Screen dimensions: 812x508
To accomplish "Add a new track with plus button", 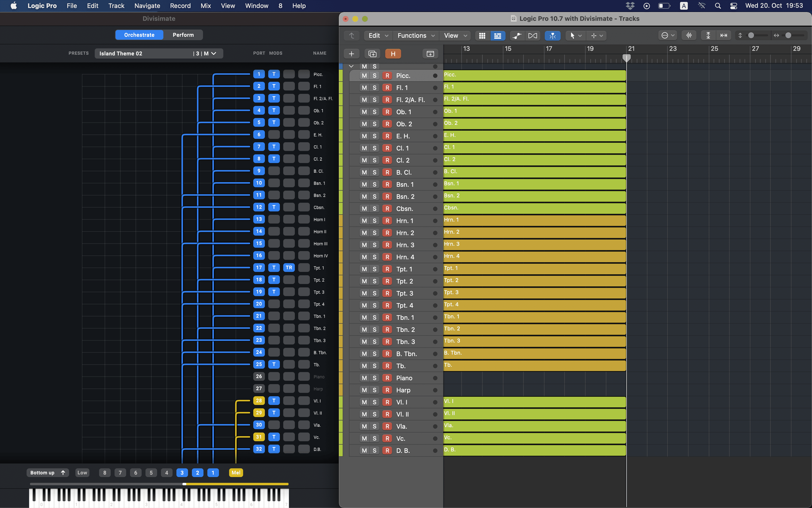I will pyautogui.click(x=351, y=54).
